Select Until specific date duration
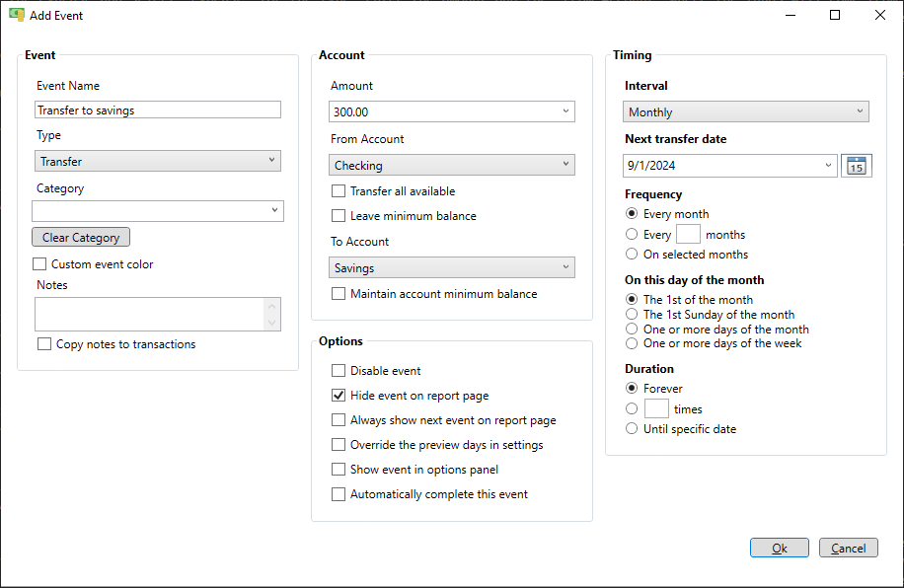 [632, 428]
